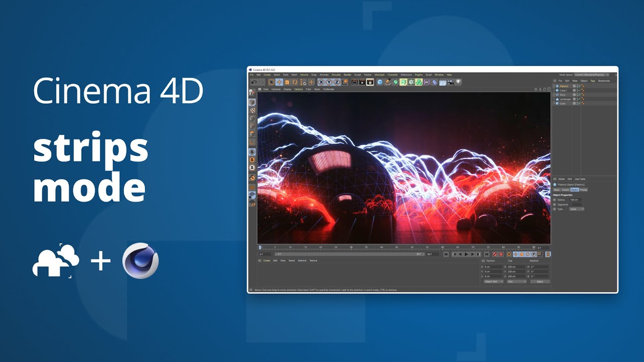Click frame 50 on the timeline ruler
The image size is (644, 362).
click(412, 247)
